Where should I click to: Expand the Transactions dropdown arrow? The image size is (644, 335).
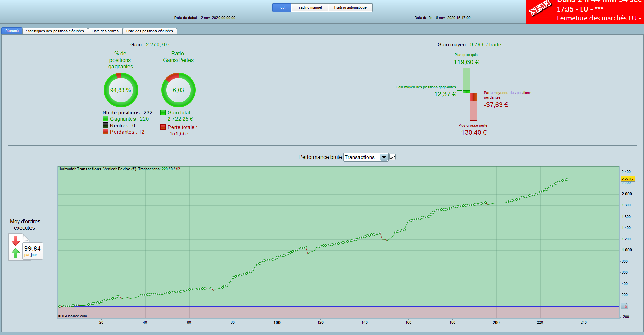click(x=384, y=157)
